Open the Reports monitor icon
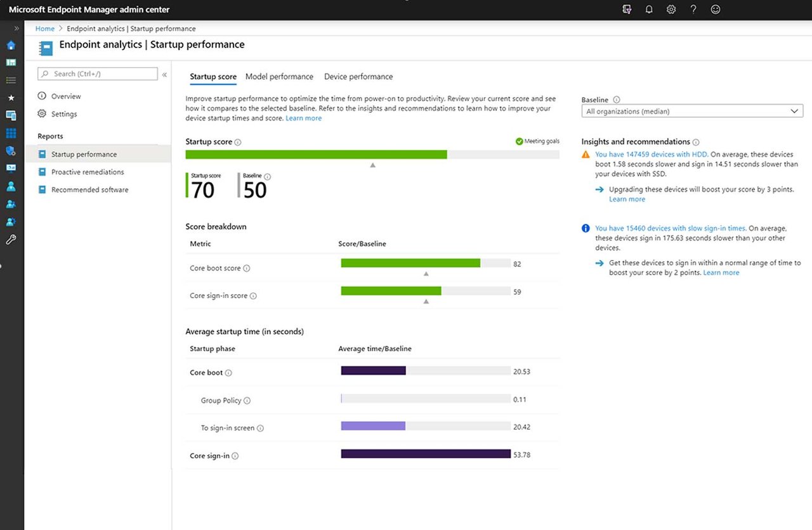 tap(11, 169)
